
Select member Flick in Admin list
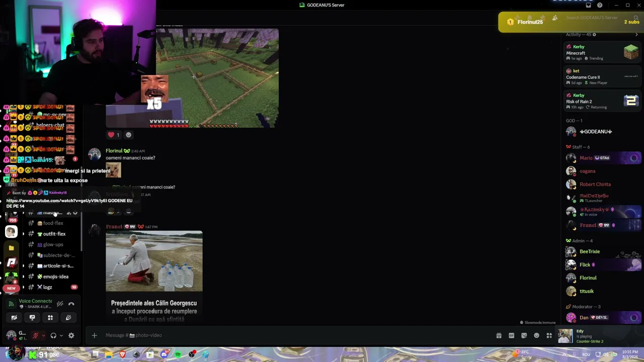pos(602,264)
